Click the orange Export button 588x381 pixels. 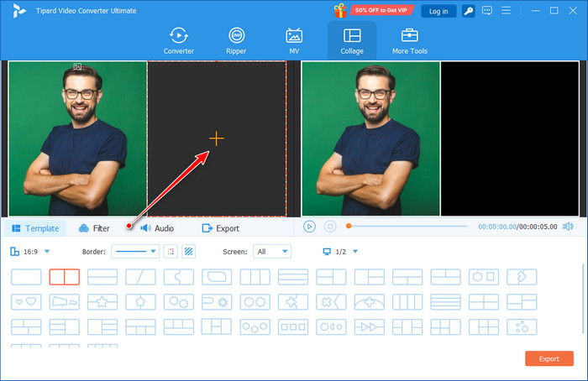pos(549,358)
